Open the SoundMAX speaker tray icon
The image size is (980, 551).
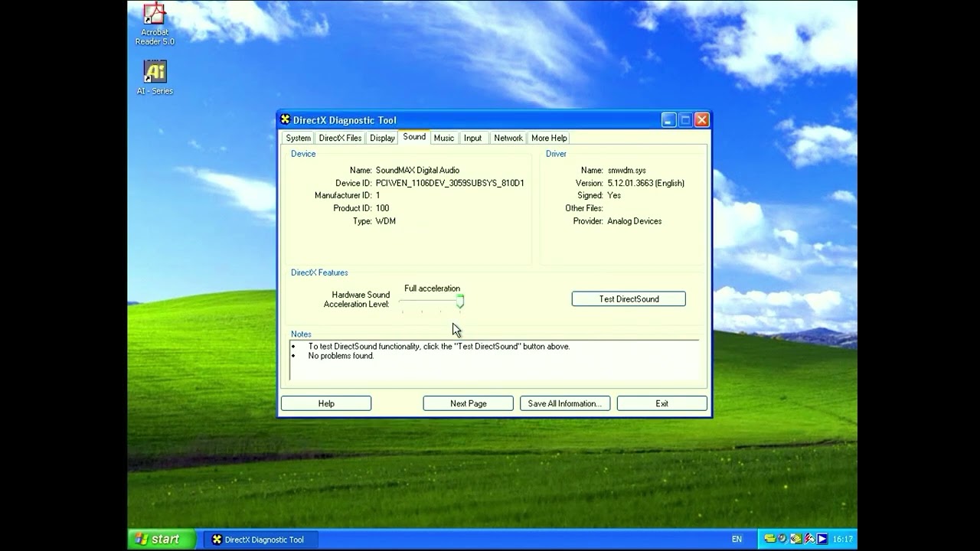pos(783,539)
